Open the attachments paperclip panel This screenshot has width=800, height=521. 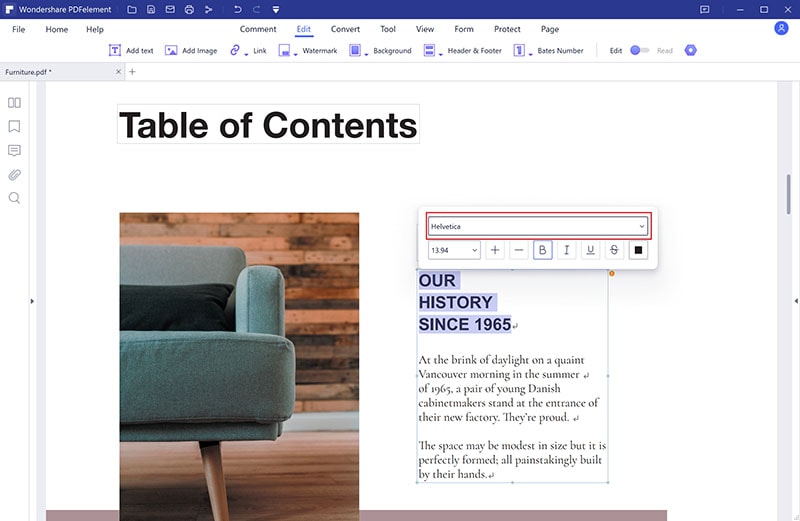[x=14, y=175]
